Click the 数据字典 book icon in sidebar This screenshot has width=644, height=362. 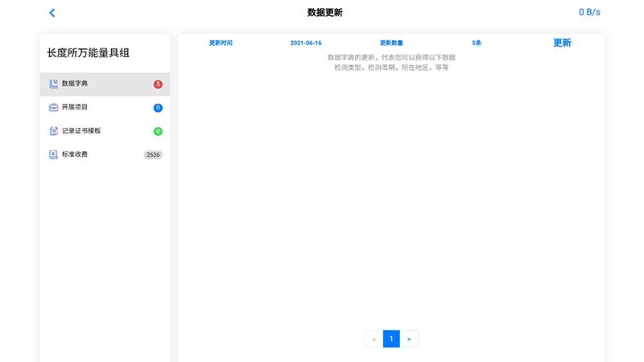pos(53,84)
